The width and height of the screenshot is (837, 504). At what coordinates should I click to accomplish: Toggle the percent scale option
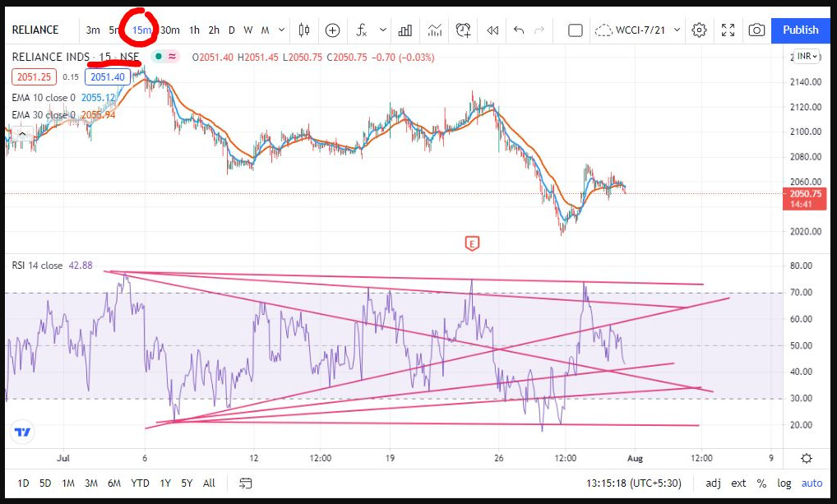[761, 483]
